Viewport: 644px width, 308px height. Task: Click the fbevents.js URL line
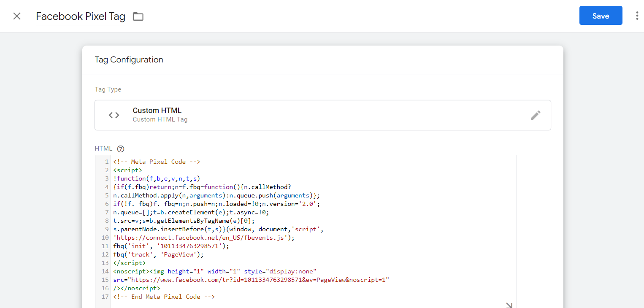point(204,238)
